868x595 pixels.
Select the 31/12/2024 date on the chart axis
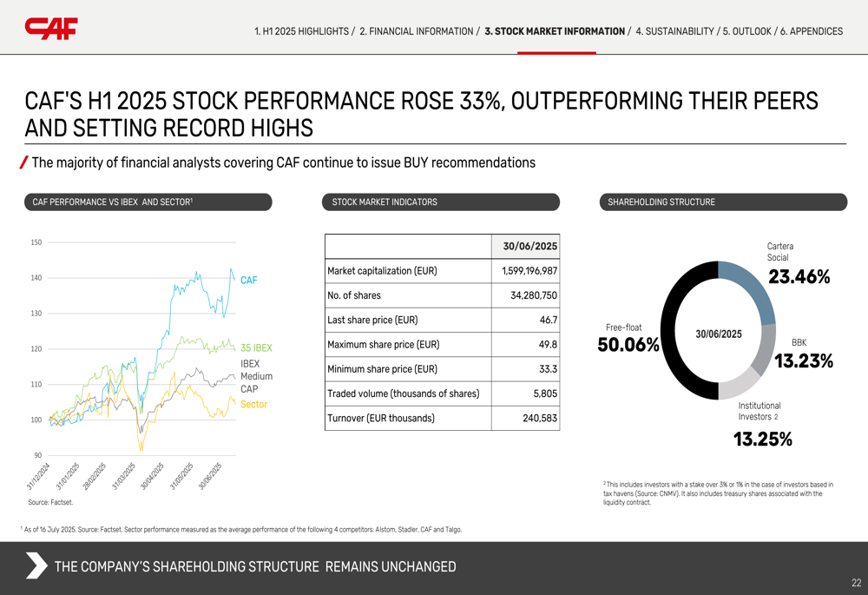point(38,477)
